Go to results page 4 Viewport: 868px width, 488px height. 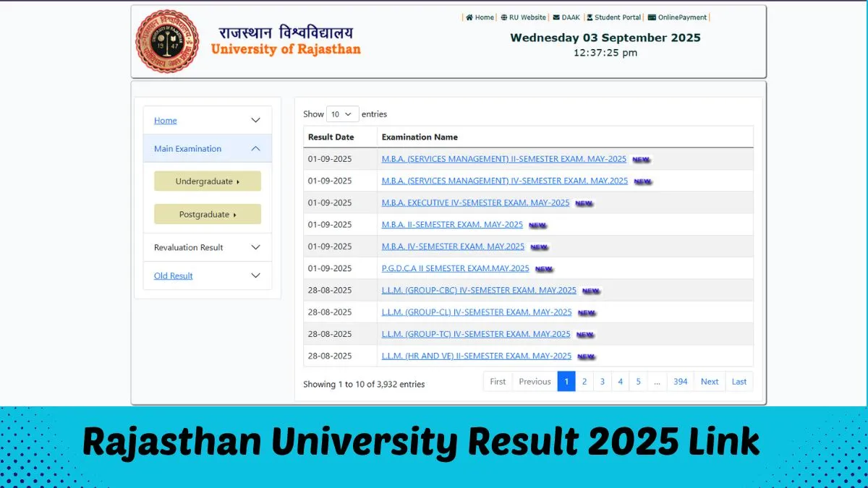pos(620,382)
